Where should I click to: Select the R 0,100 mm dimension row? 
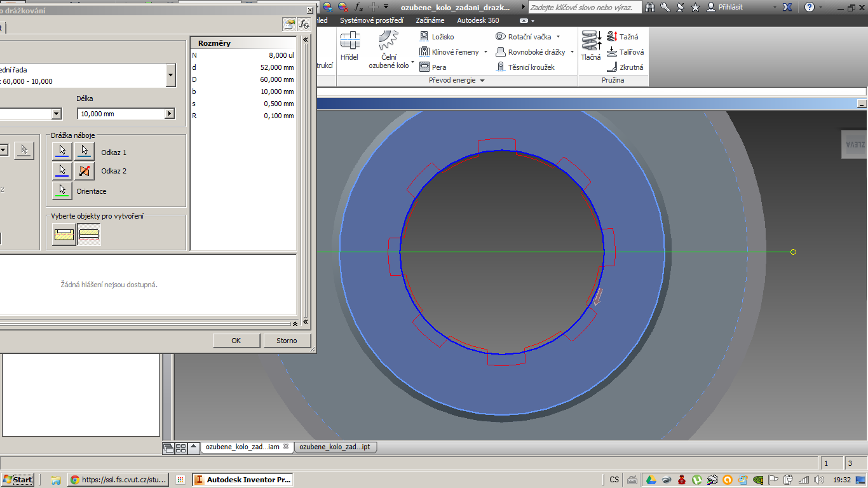pyautogui.click(x=243, y=116)
